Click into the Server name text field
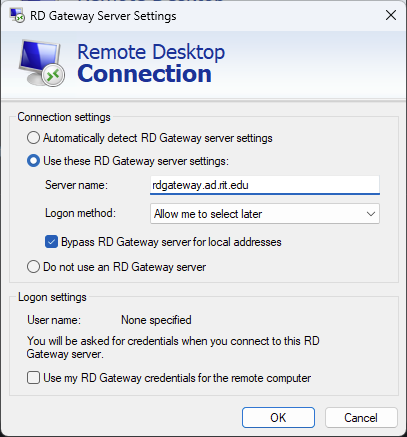 click(x=265, y=185)
